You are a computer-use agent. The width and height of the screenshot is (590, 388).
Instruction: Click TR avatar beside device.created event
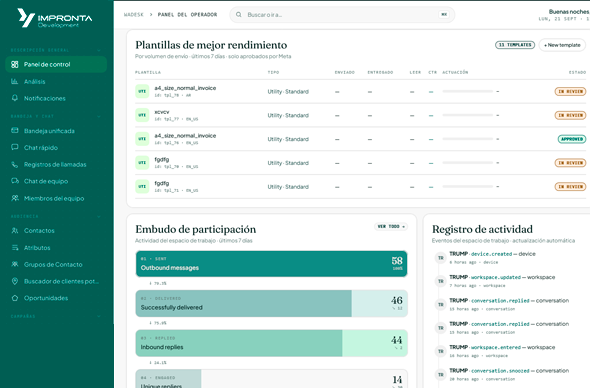[x=441, y=258]
